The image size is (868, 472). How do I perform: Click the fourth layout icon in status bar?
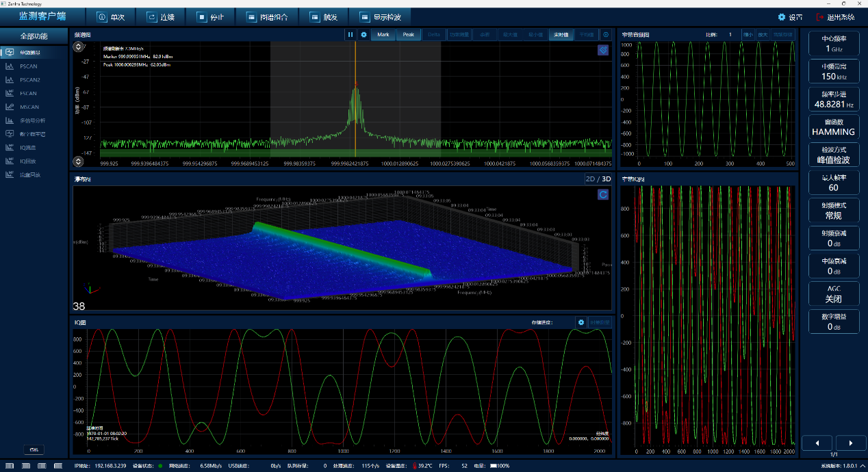pos(58,466)
